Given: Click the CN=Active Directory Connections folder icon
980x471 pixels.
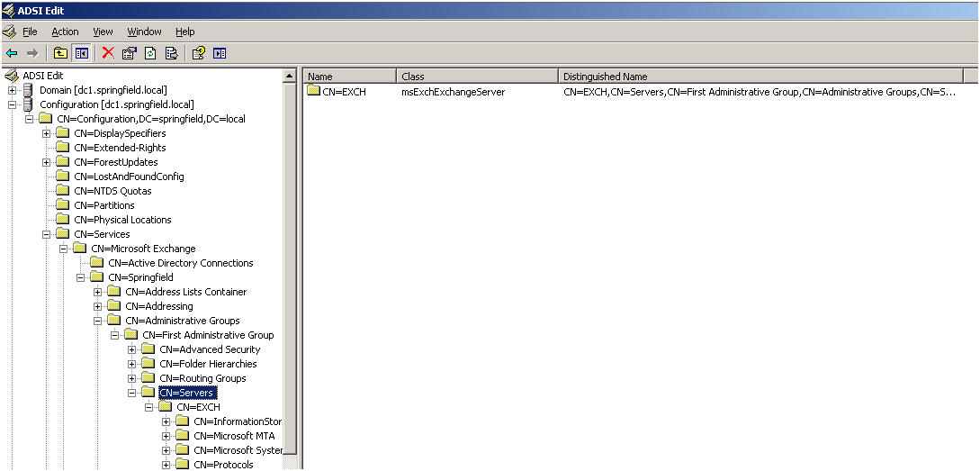Looking at the screenshot, I should point(97,263).
